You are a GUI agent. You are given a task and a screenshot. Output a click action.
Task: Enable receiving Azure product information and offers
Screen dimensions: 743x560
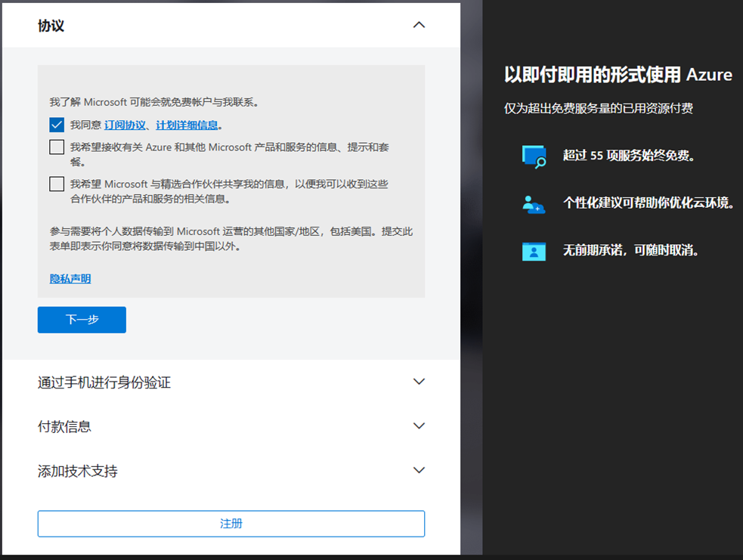[56, 147]
